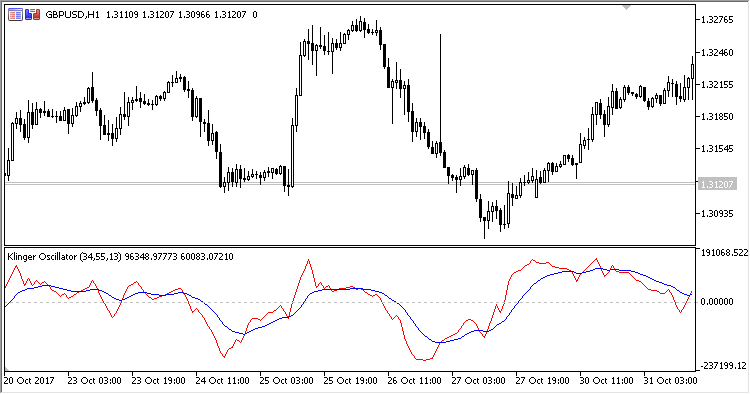Viewport: 750px width, 394px height.
Task: Click the 25 Oct 03:00 time label
Action: tap(287, 381)
